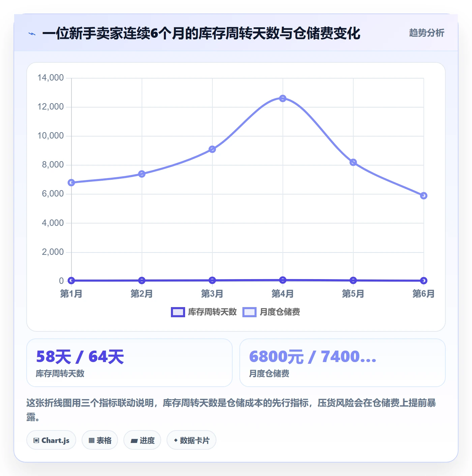Click the 进度 tag
Screen dimensions: 472x476
(x=142, y=440)
